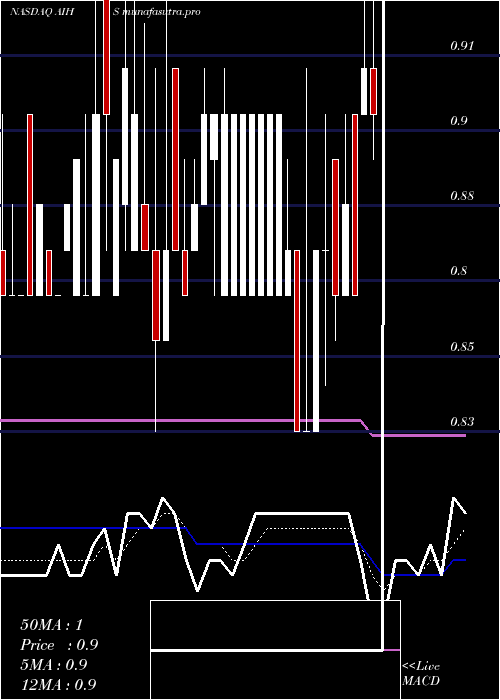500x700 pixels.
Task: Select the 0.9 price axis label
Action: pyautogui.click(x=458, y=121)
